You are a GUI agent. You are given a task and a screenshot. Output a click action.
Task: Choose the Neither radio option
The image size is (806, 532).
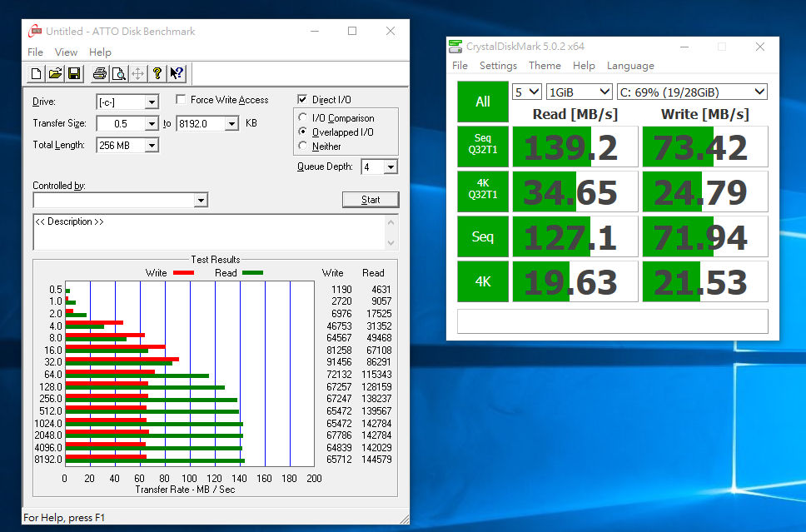(x=303, y=146)
